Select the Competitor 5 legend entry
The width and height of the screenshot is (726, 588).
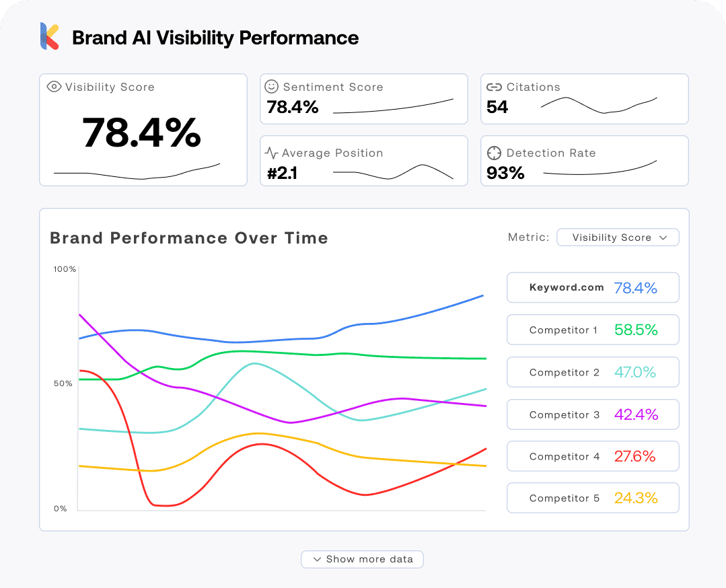pos(593,498)
